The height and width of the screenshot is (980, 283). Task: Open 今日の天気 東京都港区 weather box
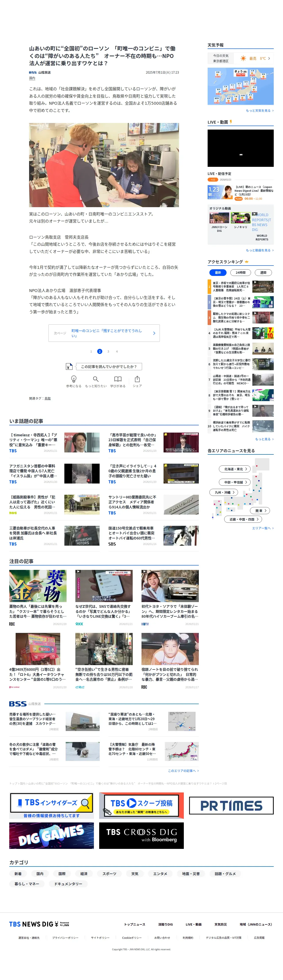[240, 58]
